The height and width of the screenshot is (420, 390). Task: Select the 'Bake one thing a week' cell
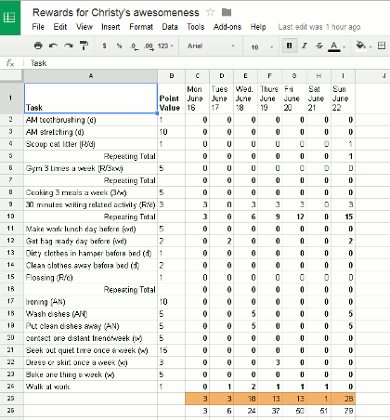90,374
